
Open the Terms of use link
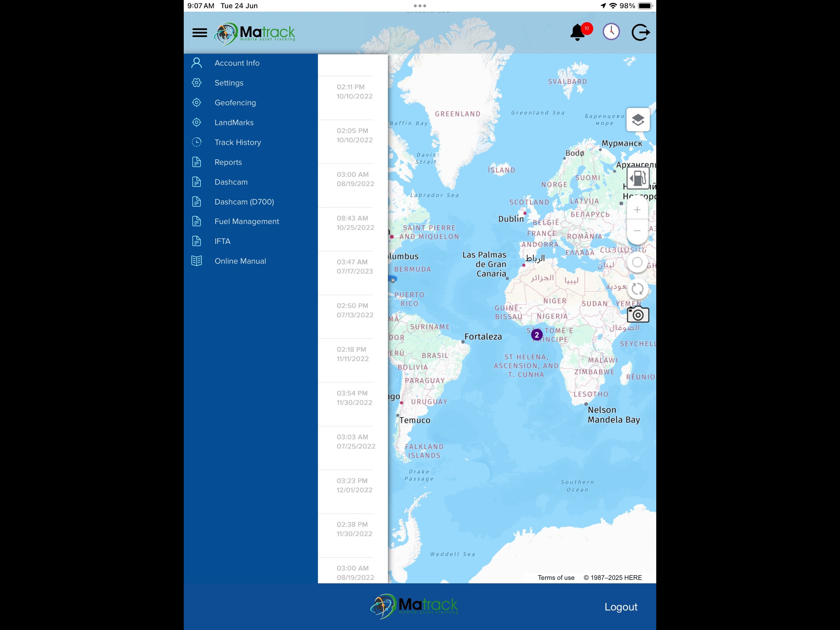tap(556, 577)
